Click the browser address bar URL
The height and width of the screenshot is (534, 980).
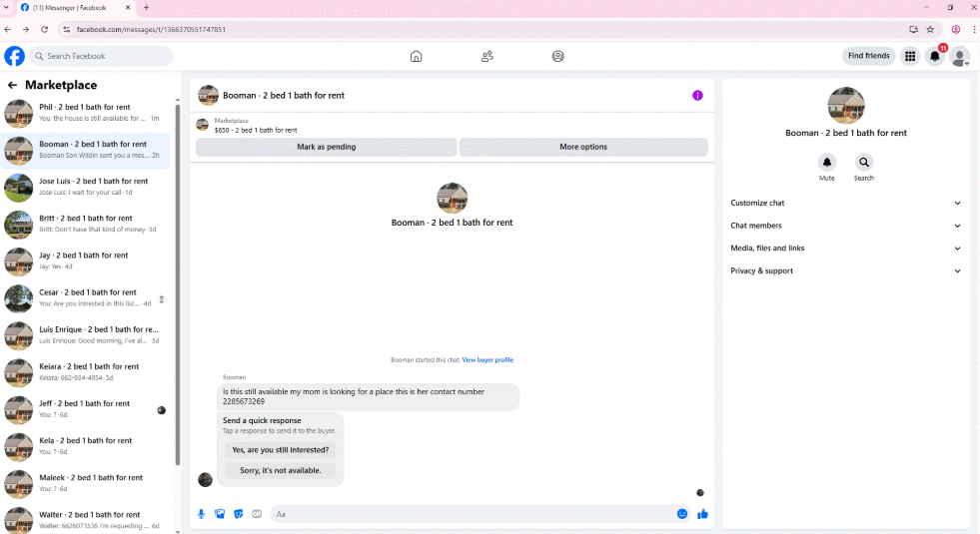(151, 29)
